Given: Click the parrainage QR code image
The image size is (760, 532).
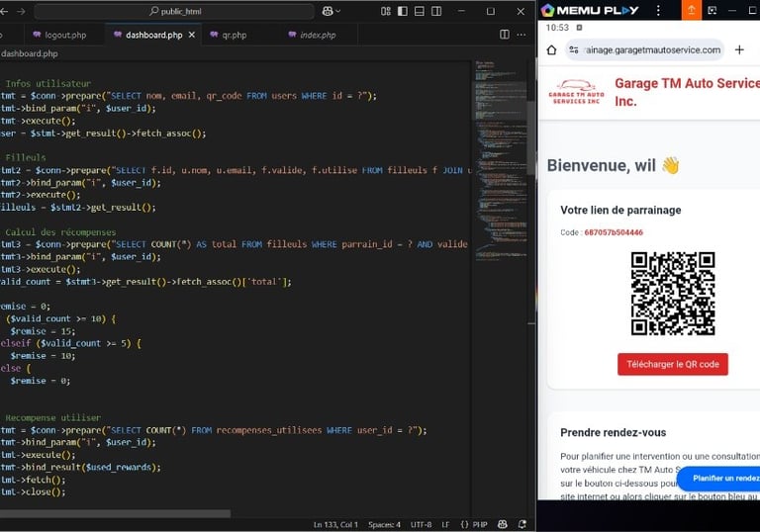Looking at the screenshot, I should click(673, 293).
